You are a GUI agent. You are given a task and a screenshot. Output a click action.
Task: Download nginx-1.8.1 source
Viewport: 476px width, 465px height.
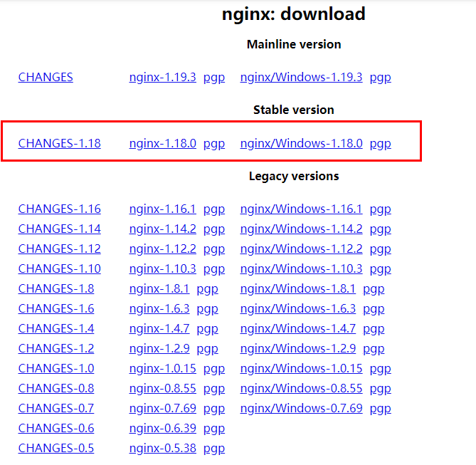click(159, 289)
